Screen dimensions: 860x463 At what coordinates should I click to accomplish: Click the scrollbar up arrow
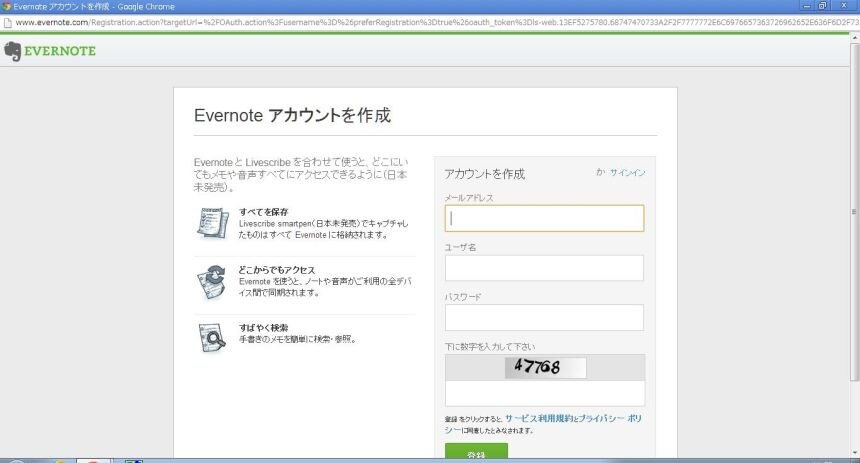coord(854,38)
